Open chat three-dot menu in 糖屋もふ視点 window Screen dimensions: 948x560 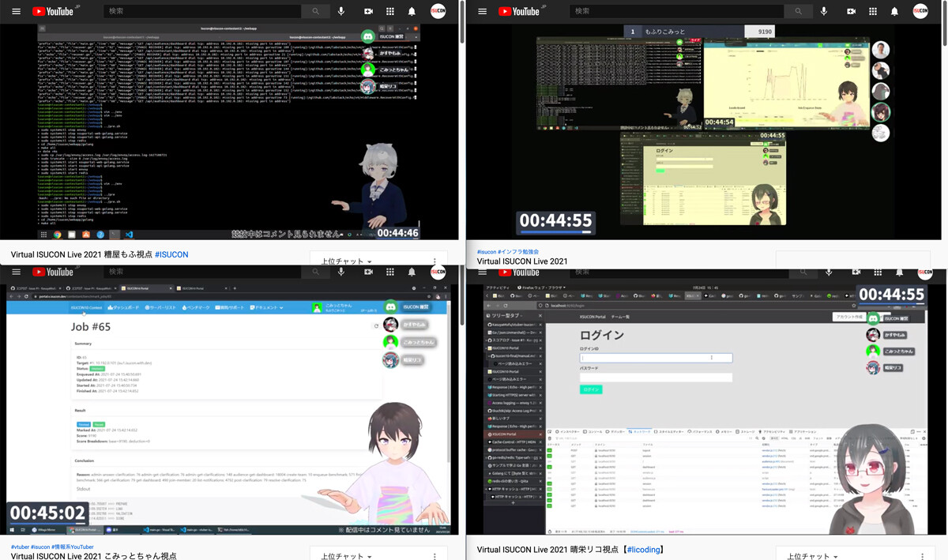(434, 261)
